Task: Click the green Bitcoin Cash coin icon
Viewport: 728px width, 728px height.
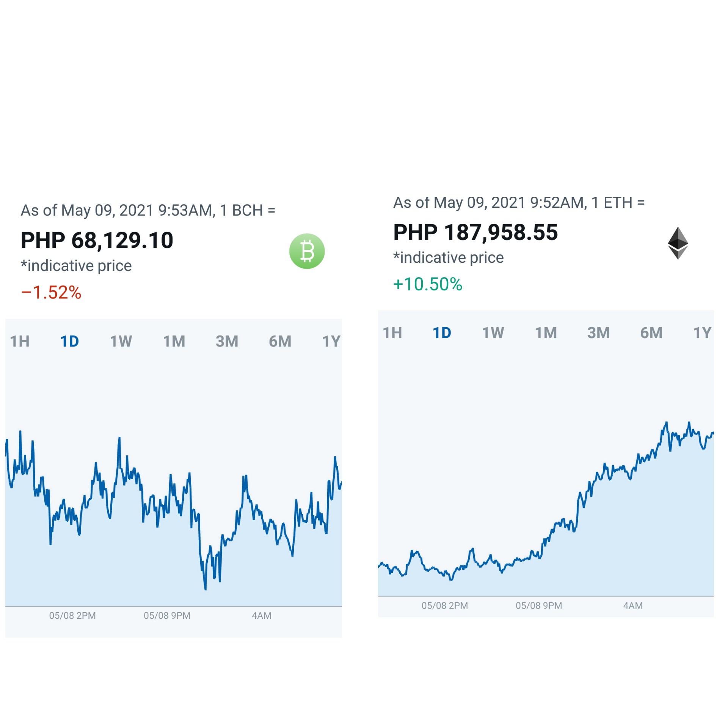Action: tap(307, 251)
